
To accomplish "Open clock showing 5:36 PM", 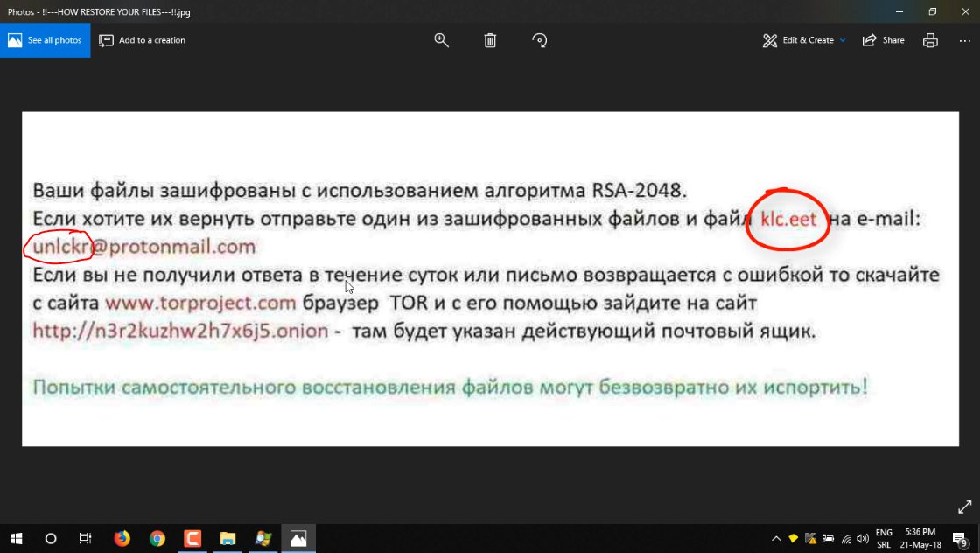I will tap(920, 539).
